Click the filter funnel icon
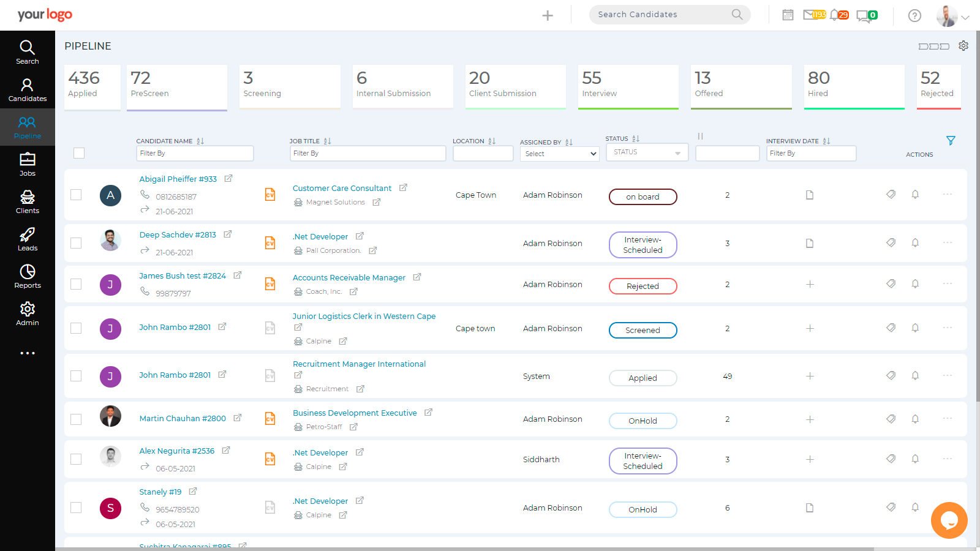Screen dimensions: 980x551 point(951,141)
